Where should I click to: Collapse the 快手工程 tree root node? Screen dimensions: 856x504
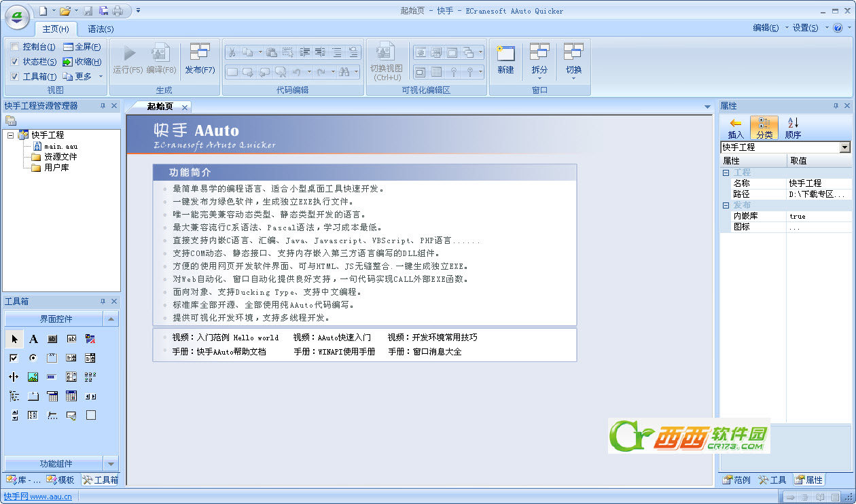[10, 135]
